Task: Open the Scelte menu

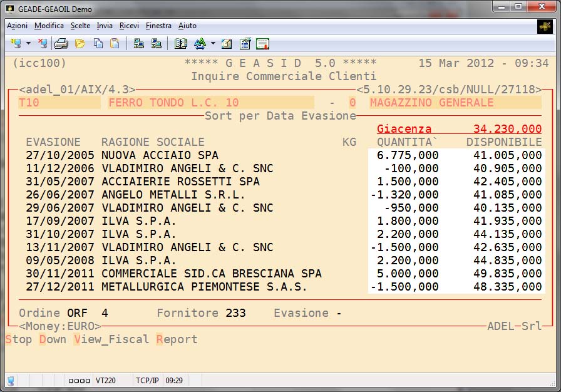Action: pos(80,26)
